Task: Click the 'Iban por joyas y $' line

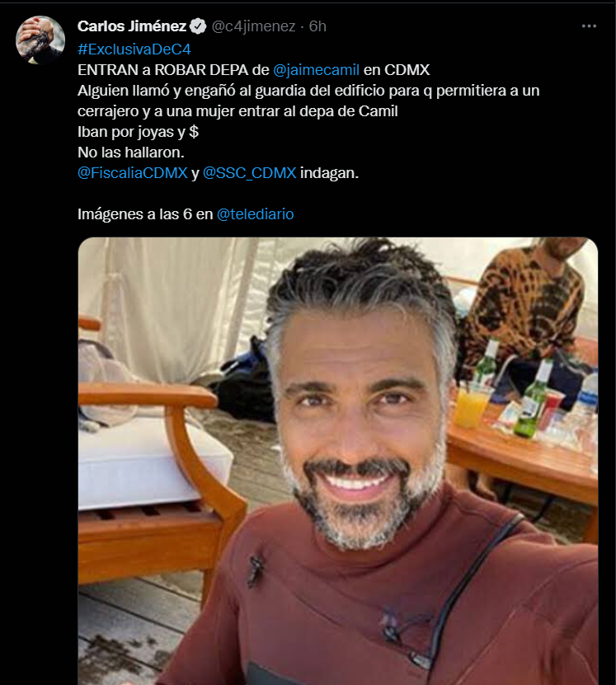Action: pyautogui.click(x=138, y=132)
